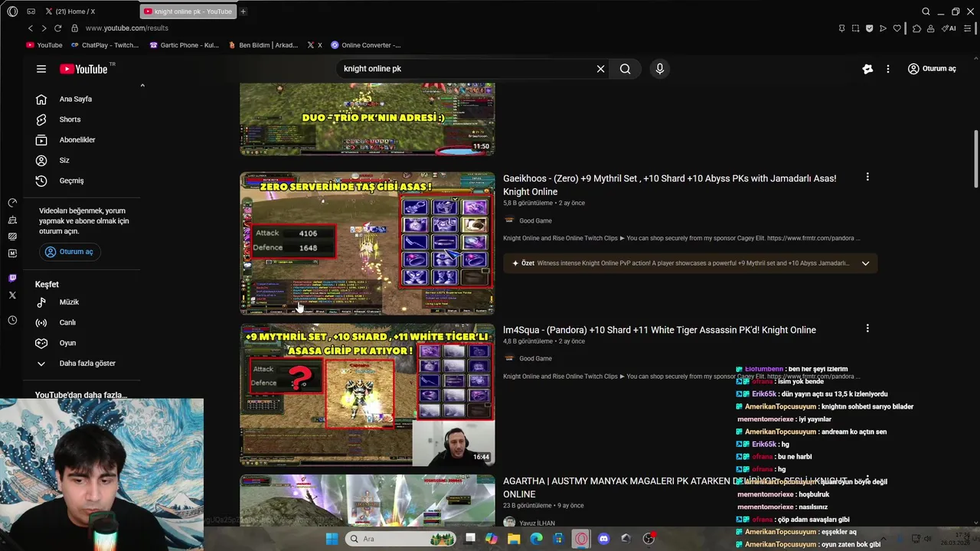980x551 pixels.
Task: Play the Duo-Trio PK thumbnail
Action: coord(367,119)
